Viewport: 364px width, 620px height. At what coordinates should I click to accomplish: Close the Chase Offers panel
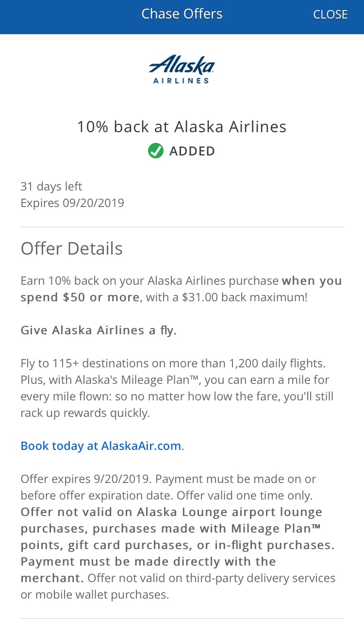(x=330, y=15)
